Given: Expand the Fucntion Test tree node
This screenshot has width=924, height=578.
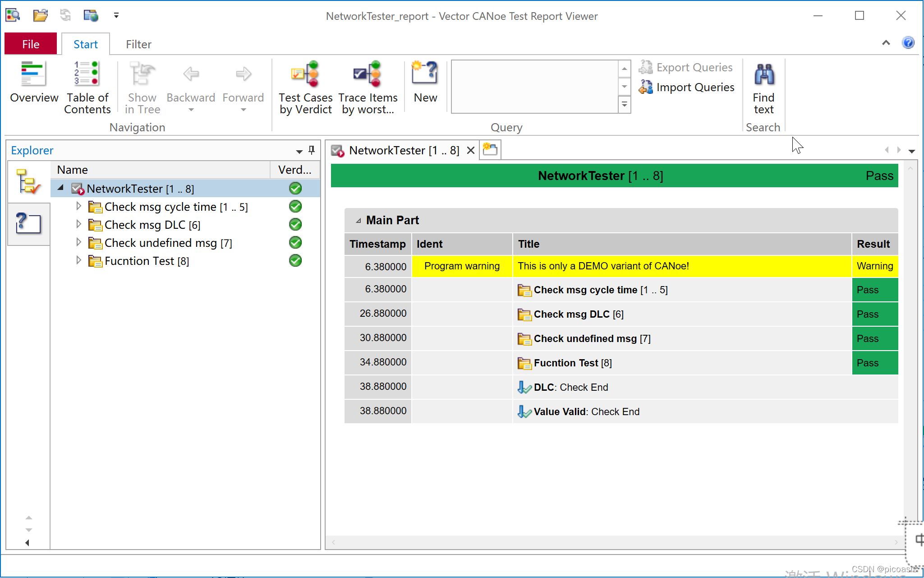Looking at the screenshot, I should 78,261.
